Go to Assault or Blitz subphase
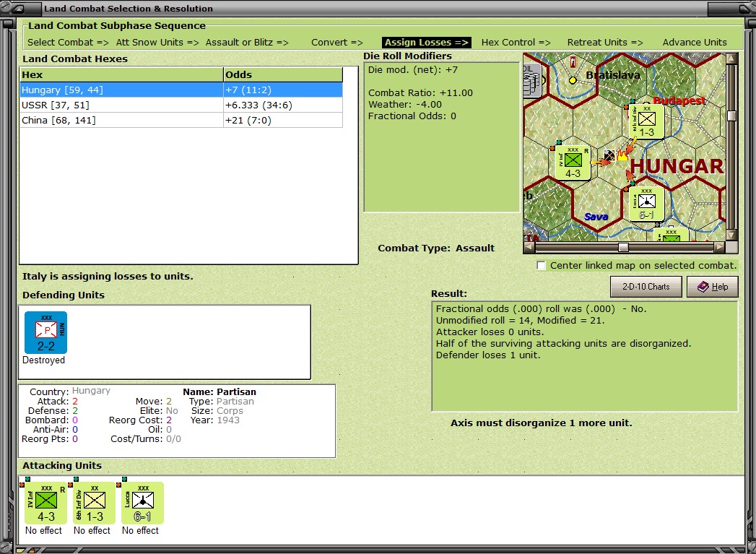The width and height of the screenshot is (756, 554). [x=247, y=43]
